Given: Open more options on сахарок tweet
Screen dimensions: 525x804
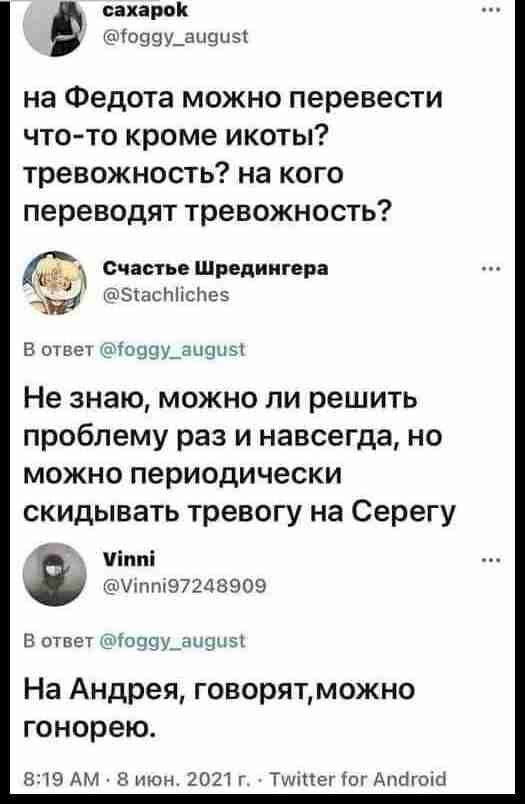Looking at the screenshot, I should (x=491, y=11).
